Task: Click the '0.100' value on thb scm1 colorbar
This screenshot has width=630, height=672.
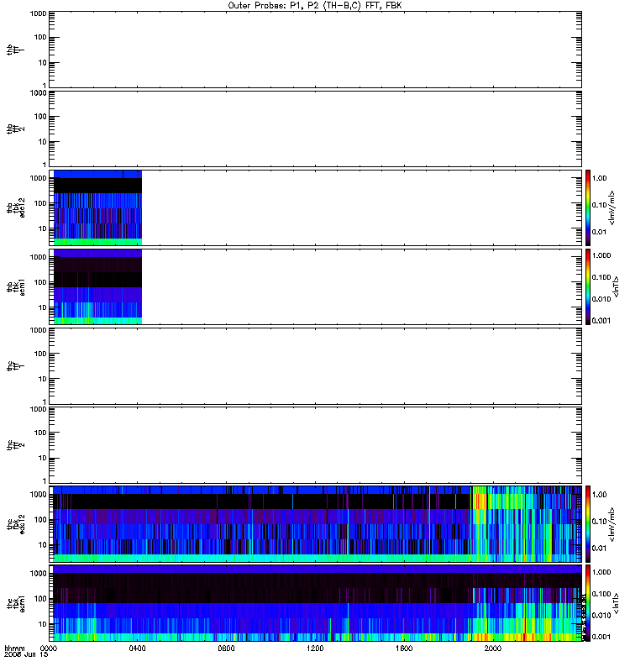Action: pos(601,277)
